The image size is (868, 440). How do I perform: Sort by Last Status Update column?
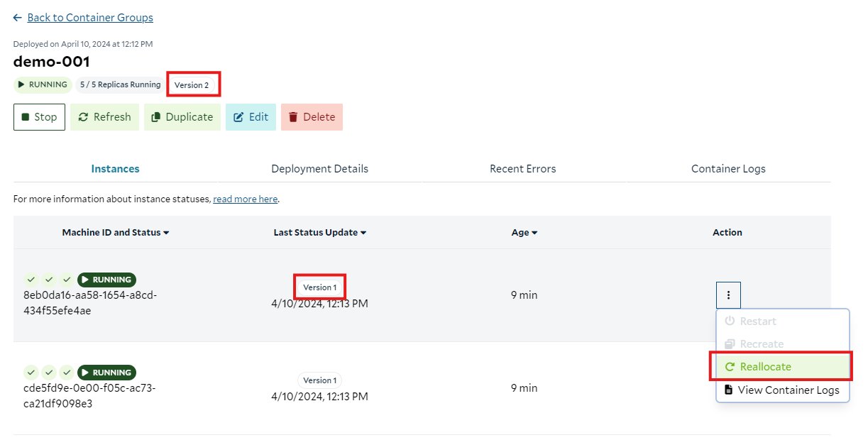pyautogui.click(x=320, y=233)
